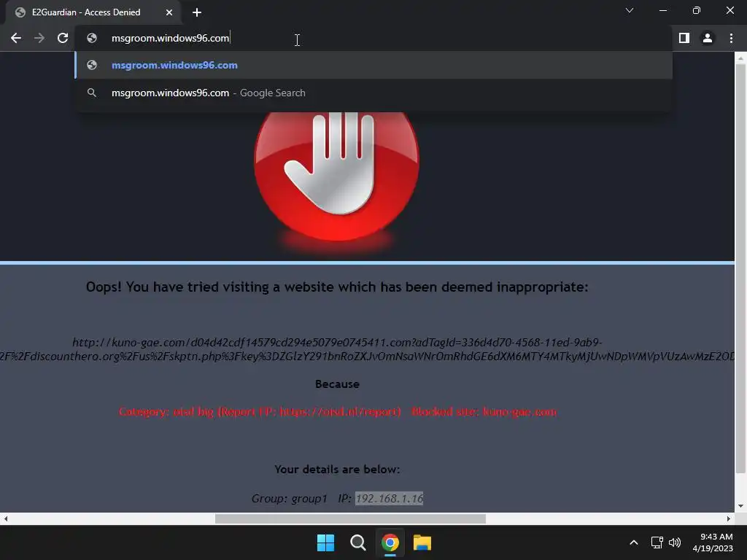This screenshot has width=747, height=560.
Task: Open the volume tray icon
Action: coord(675,542)
